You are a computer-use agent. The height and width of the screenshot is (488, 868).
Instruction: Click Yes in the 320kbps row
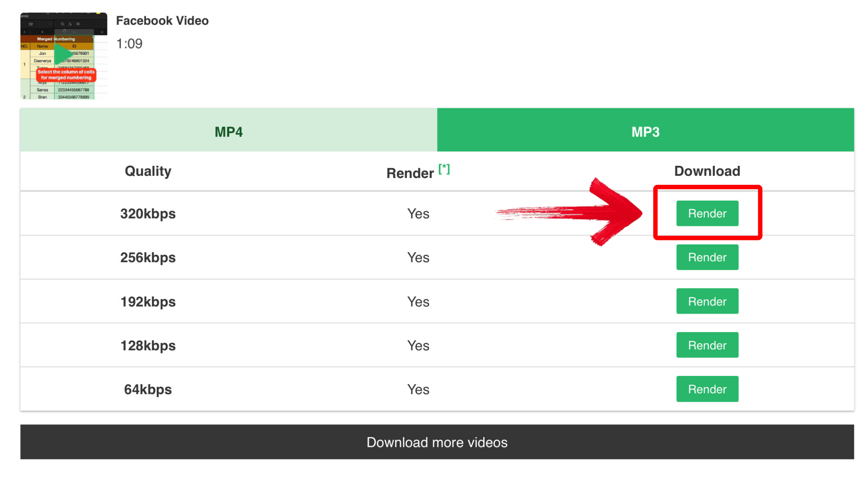pyautogui.click(x=418, y=214)
